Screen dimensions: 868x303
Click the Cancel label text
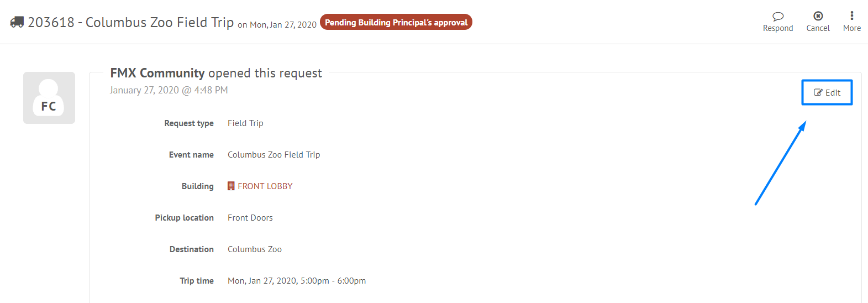point(818,28)
